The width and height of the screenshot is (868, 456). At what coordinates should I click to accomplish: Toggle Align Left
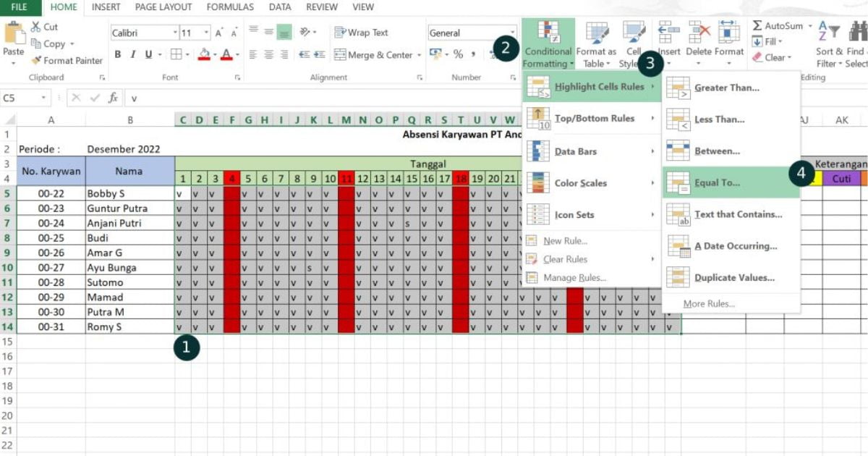tap(254, 55)
